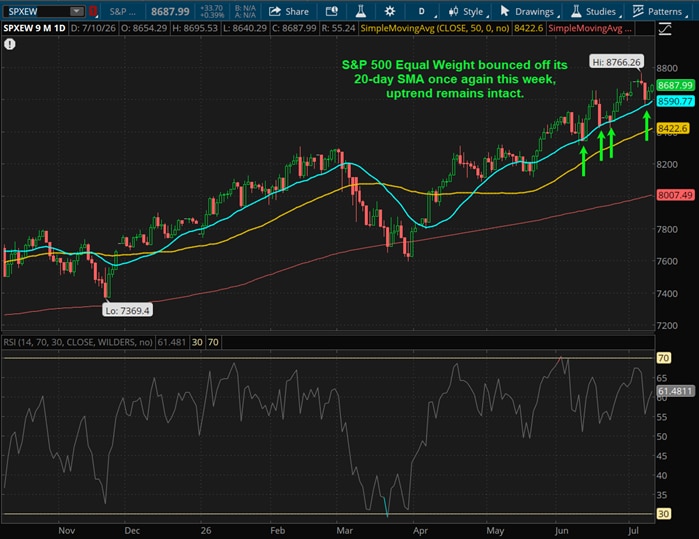Click the exclamation alert icon on chart
Screen dimensions: 699x539
click(10, 44)
